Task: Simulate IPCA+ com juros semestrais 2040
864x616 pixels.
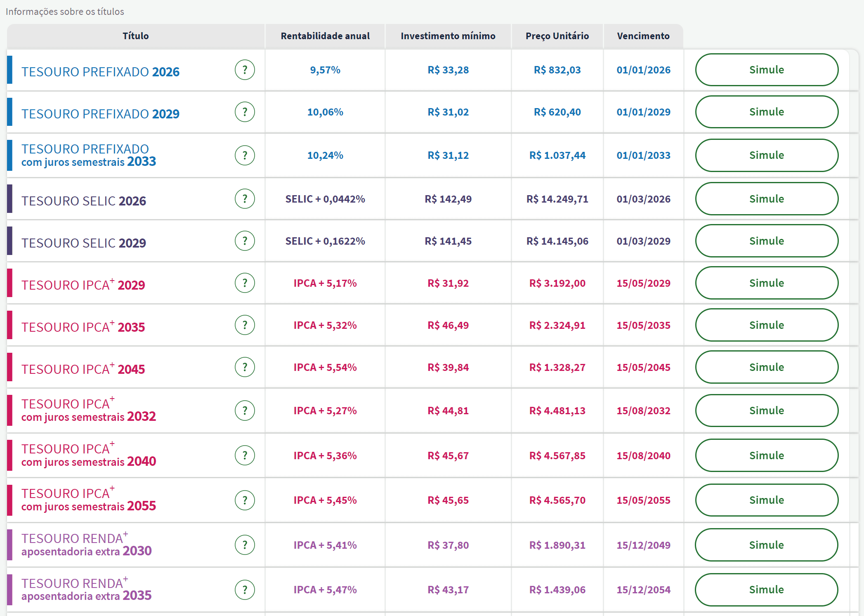Action: click(767, 456)
